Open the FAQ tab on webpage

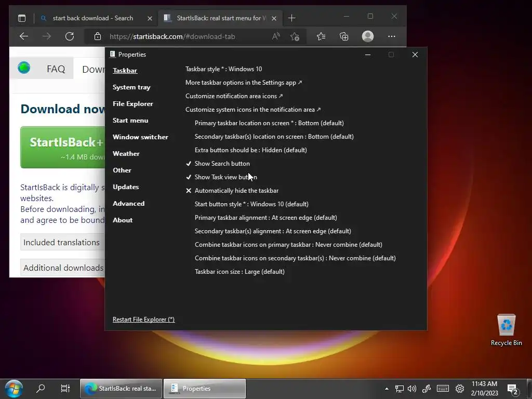[56, 69]
